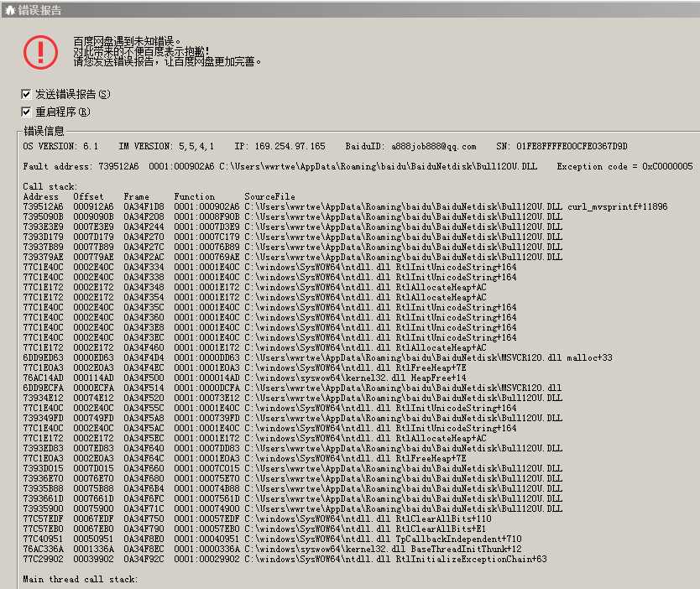700x589 pixels.
Task: Click the stack row with address 73937B89
Action: coord(293,247)
